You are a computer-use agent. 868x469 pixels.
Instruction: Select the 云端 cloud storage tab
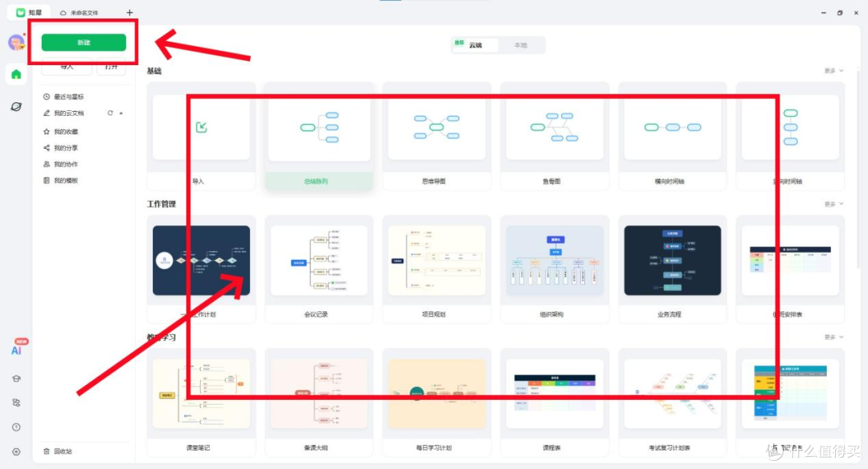(x=475, y=46)
